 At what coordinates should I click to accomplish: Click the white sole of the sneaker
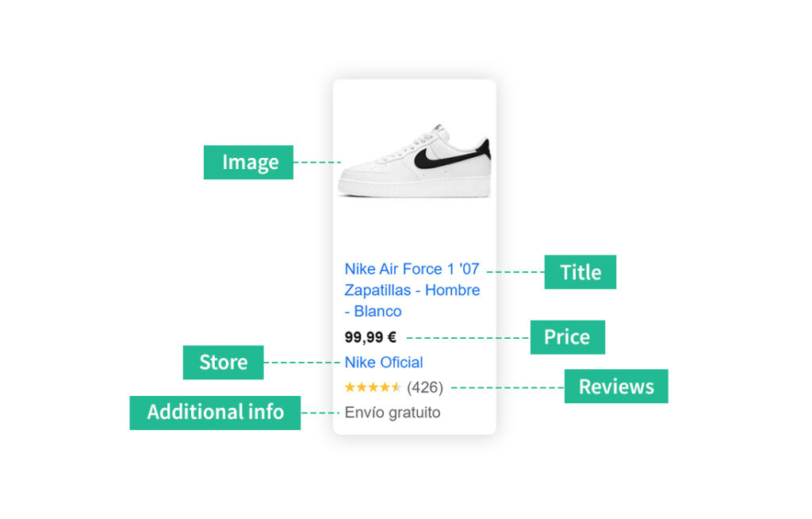pos(414,188)
